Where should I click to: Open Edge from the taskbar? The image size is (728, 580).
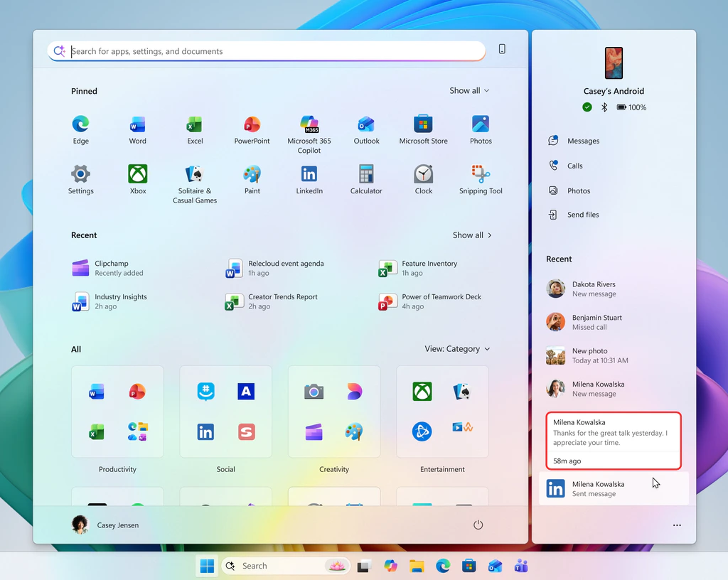point(443,566)
